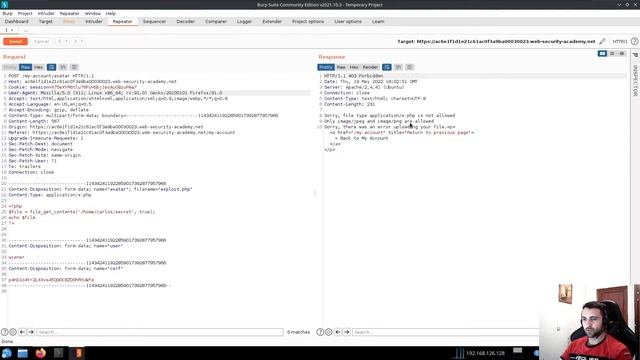Click the Response search help icon

pos(320,332)
